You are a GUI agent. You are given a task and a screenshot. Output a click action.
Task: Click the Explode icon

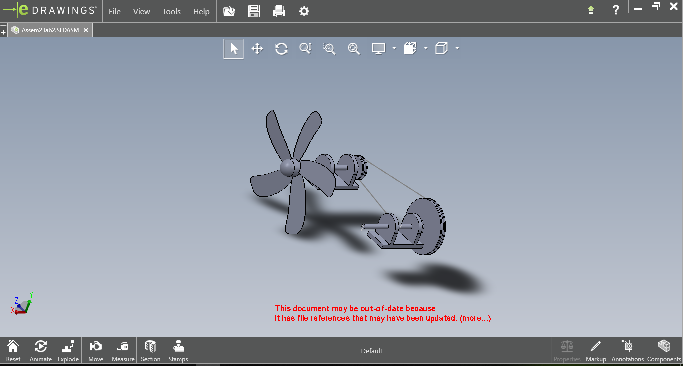[68, 351]
